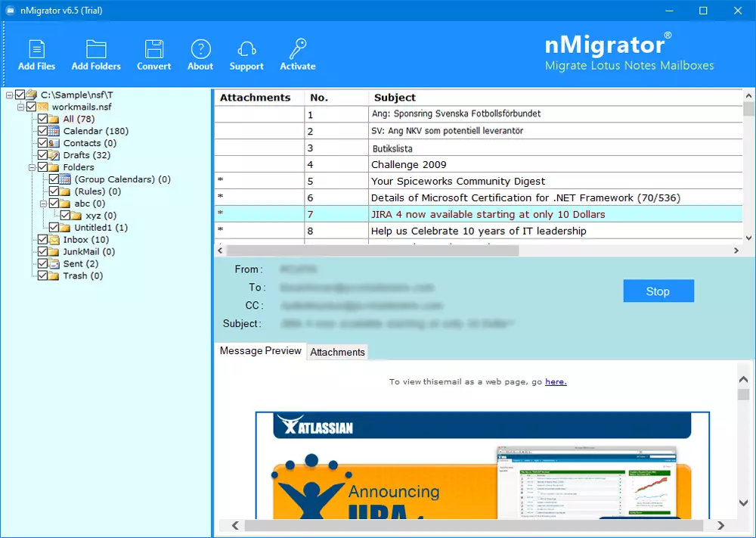Select the 'Ang: Sponsring Svenska Fotbollsförbundet' email

479,114
